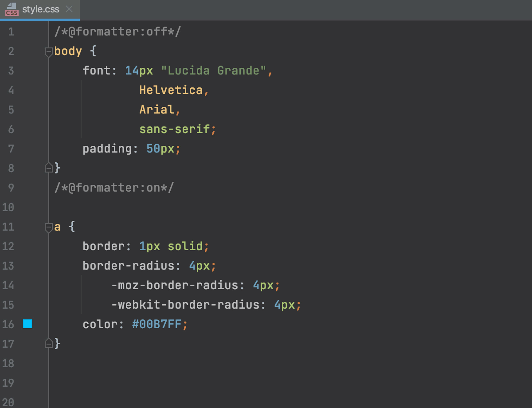Image resolution: width=532 pixels, height=408 pixels.
Task: Click line number 3 in the gutter
Action: [11, 71]
